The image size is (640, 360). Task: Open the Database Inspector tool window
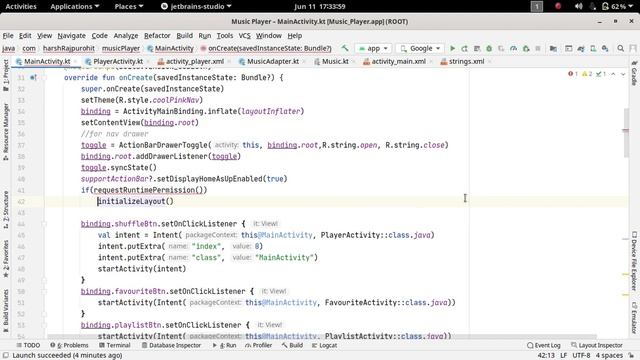coord(171,345)
